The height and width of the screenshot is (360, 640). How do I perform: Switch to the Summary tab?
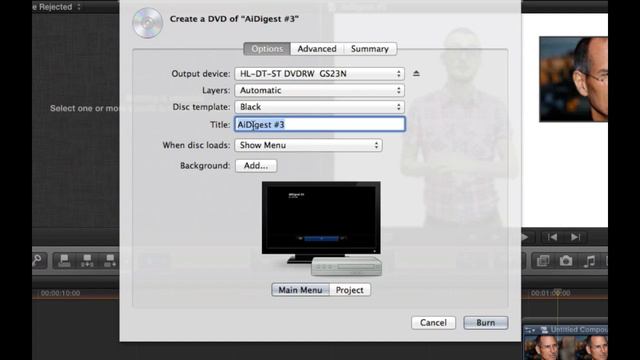click(370, 49)
